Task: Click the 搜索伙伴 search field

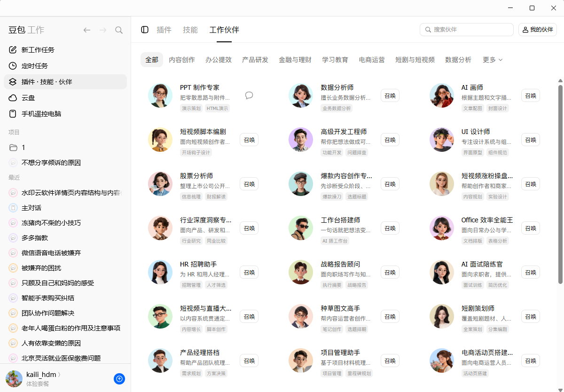Action: pyautogui.click(x=467, y=30)
